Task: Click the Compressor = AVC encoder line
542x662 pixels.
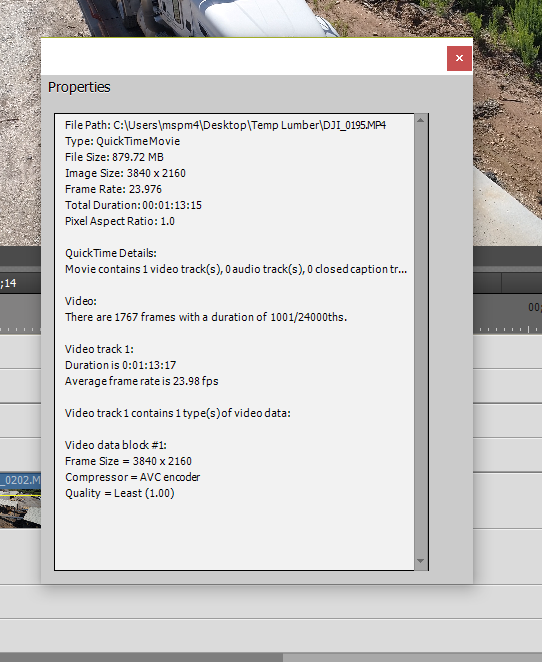Action: (x=133, y=477)
